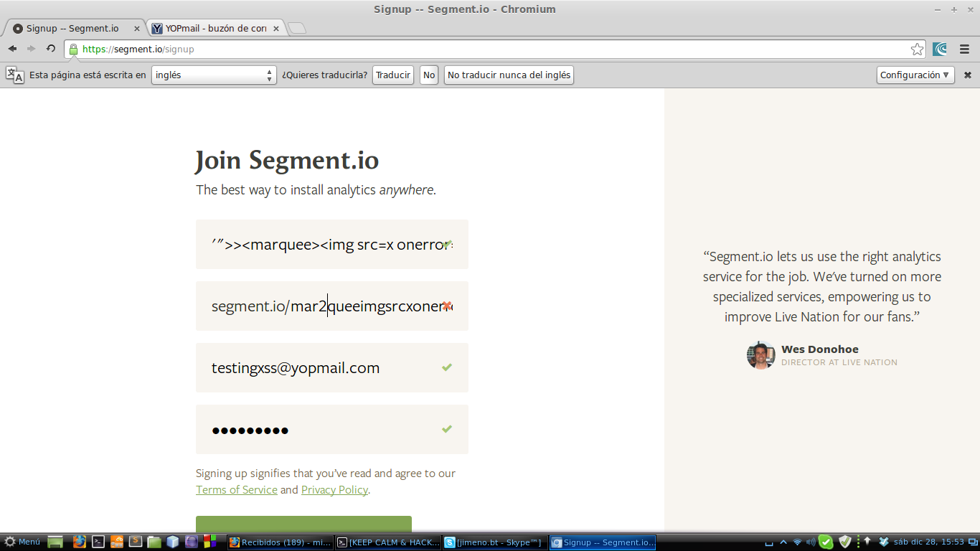980x551 pixels.
Task: Open the inglés language dropdown
Action: pos(214,75)
